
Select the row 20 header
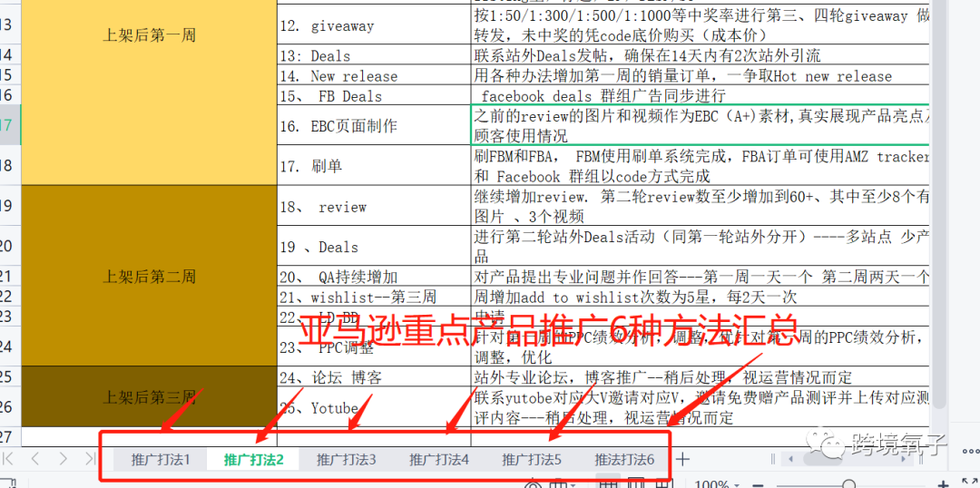click(x=10, y=246)
